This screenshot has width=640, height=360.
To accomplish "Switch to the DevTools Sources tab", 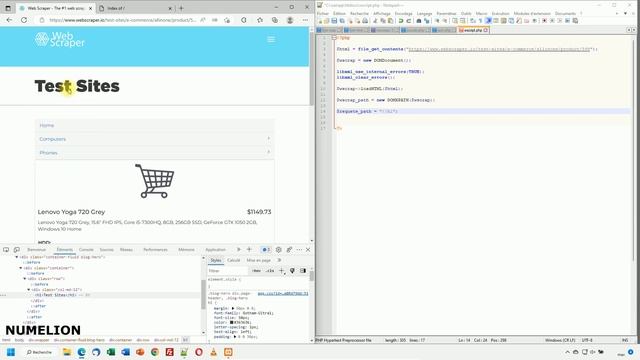I will [x=107, y=249].
